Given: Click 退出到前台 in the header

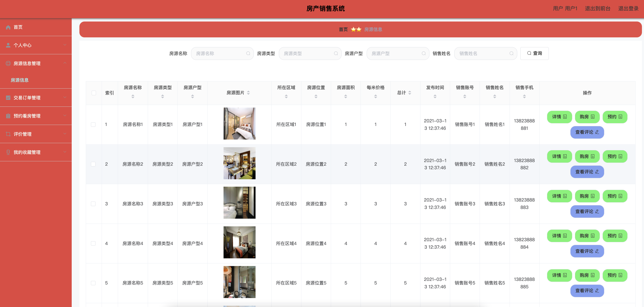Looking at the screenshot, I should click(x=598, y=9).
